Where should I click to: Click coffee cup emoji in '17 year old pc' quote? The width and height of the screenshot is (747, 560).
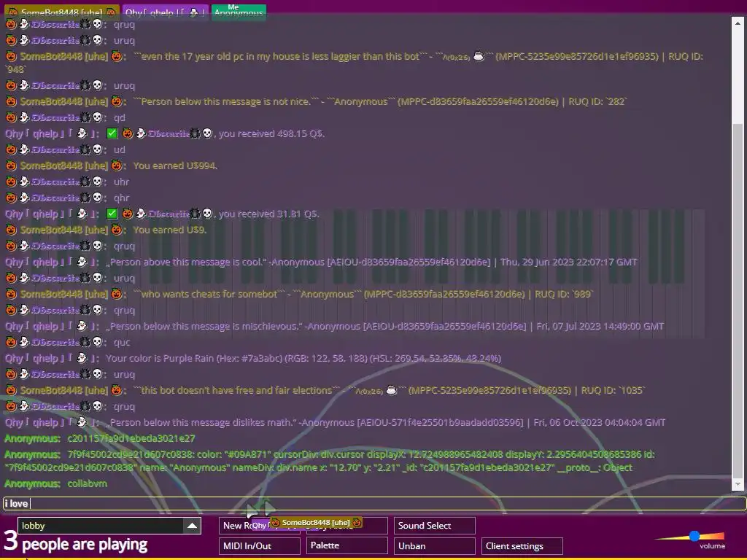pos(479,56)
